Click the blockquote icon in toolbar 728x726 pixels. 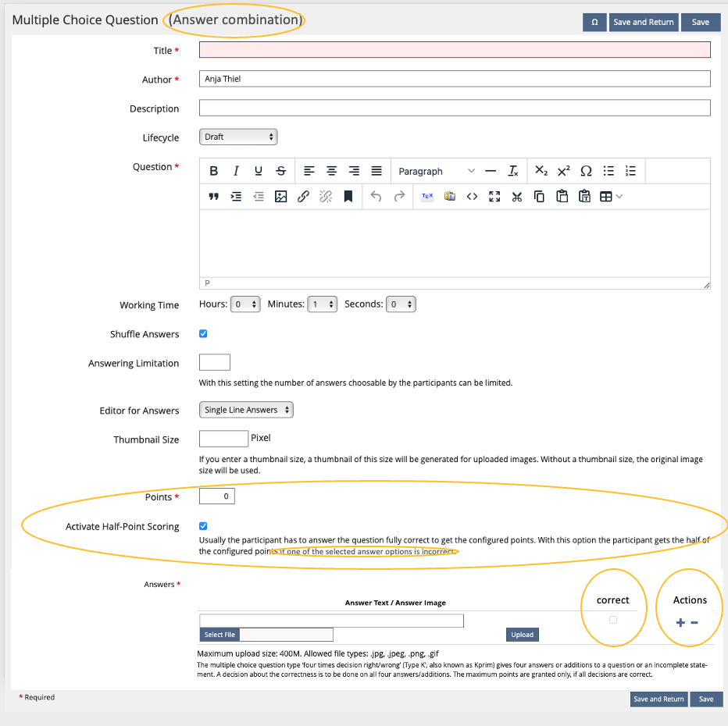(x=213, y=197)
